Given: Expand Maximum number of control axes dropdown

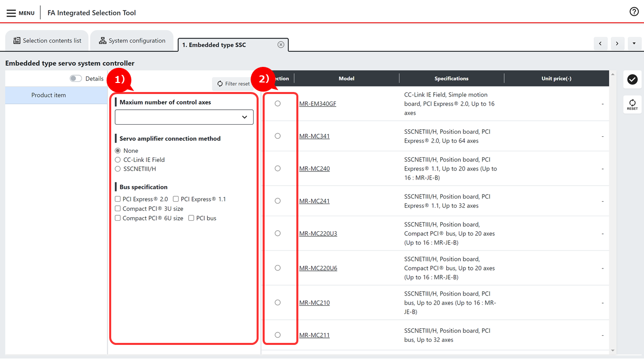Looking at the screenshot, I should pos(184,117).
